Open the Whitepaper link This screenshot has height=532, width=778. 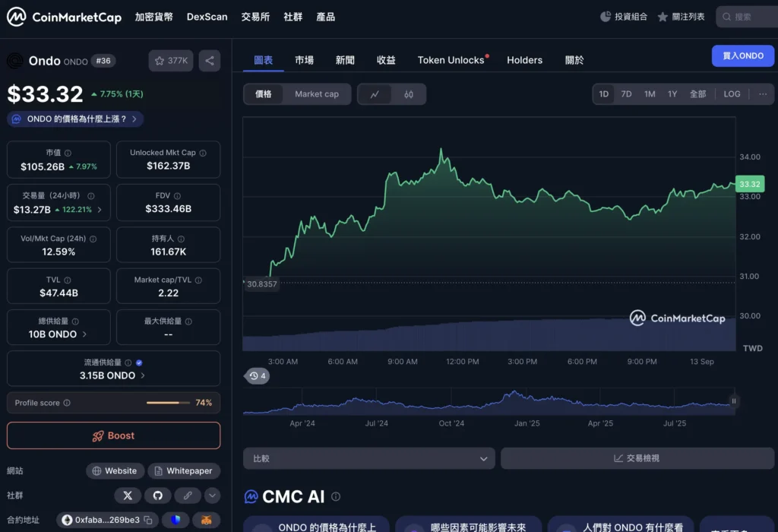point(184,471)
